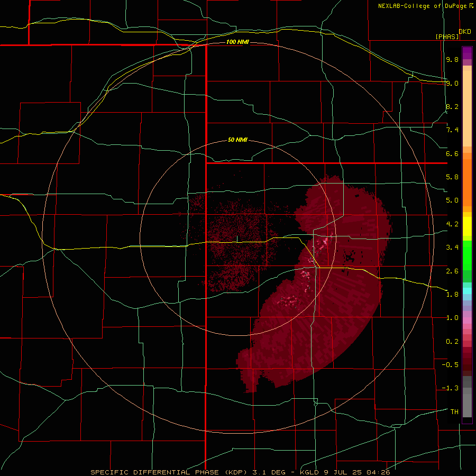Click the -1.3 color scale value
This screenshot has width=476, height=476.
point(450,388)
